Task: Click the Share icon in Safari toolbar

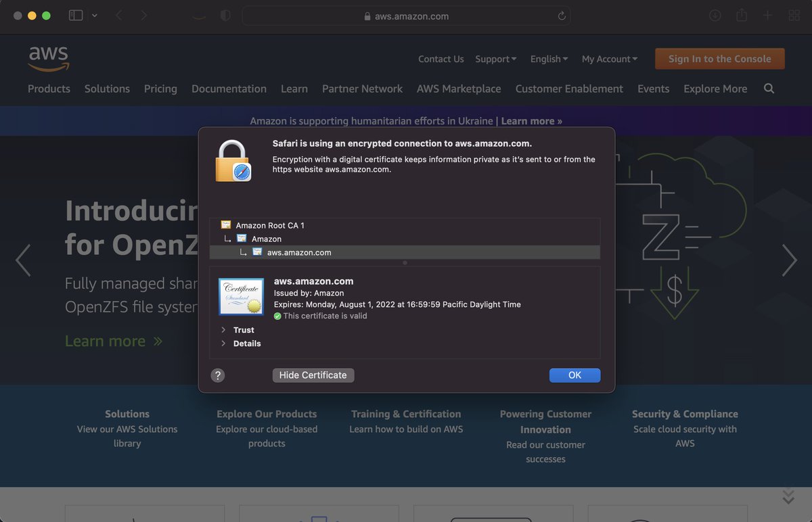Action: pyautogui.click(x=742, y=15)
